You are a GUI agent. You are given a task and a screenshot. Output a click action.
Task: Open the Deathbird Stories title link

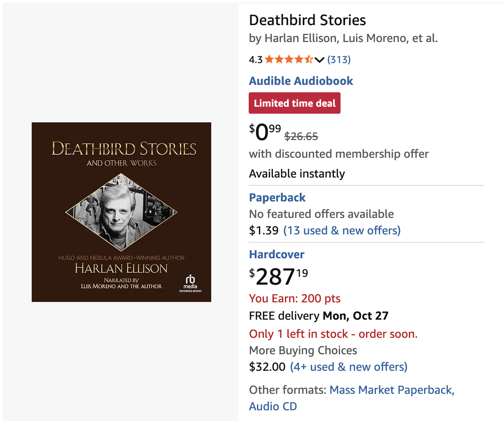(x=307, y=20)
